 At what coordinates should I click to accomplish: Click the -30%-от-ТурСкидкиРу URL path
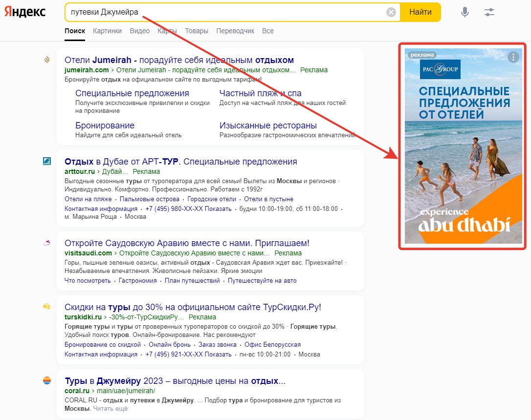(146, 317)
